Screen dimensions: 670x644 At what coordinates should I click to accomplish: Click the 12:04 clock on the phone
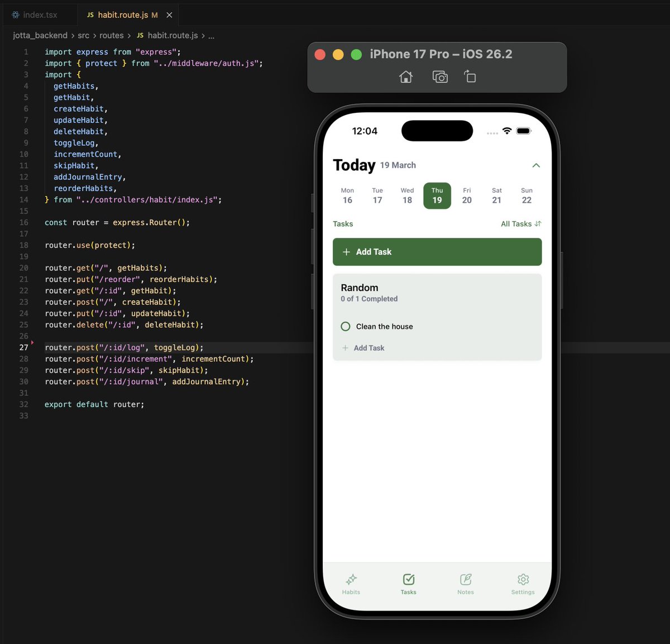click(365, 131)
